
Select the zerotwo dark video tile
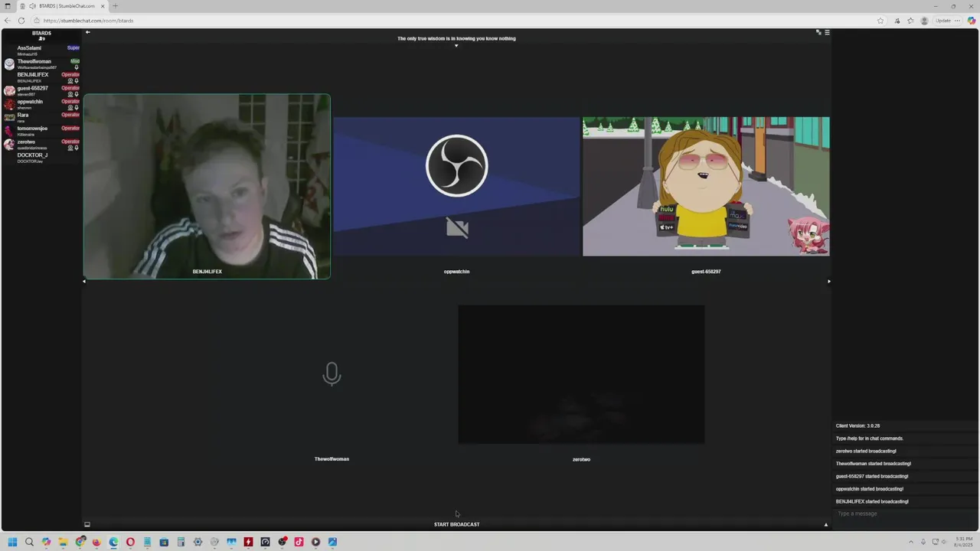point(581,374)
